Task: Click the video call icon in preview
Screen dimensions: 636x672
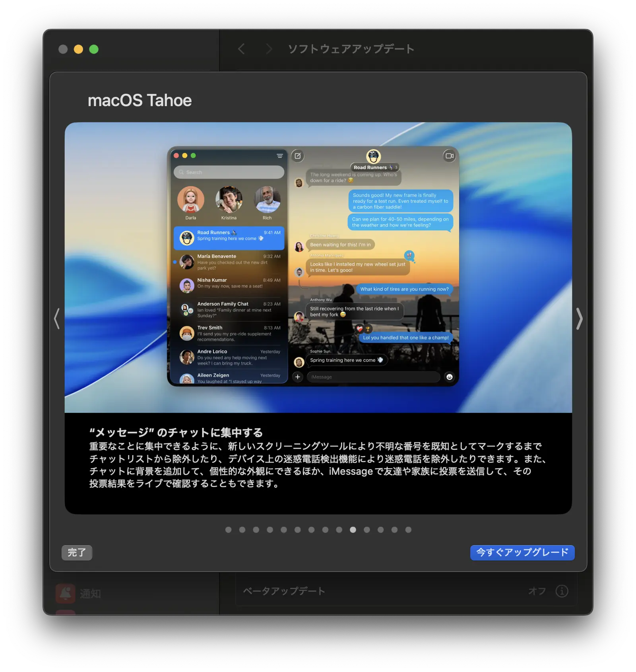Action: point(450,156)
